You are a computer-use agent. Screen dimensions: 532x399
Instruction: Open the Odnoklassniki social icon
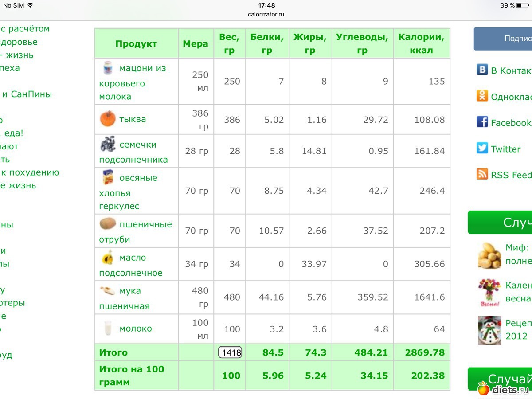pos(482,96)
